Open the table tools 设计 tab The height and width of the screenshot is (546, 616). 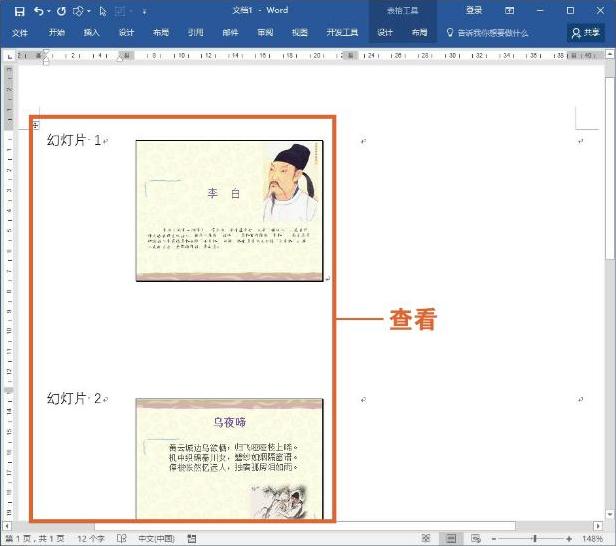pyautogui.click(x=385, y=32)
